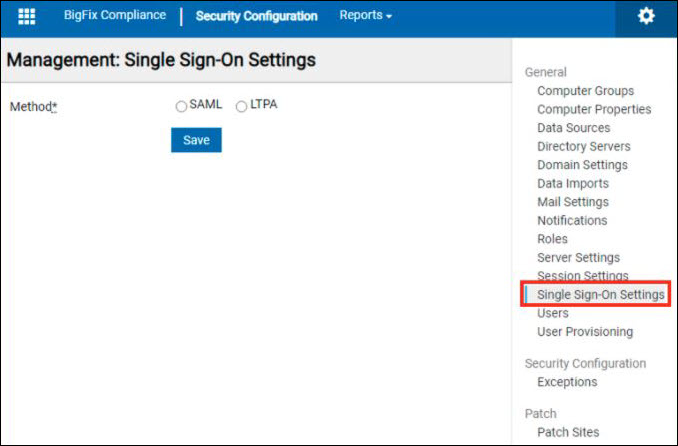This screenshot has height=446, width=678.
Task: Open Computer Groups settings
Action: (x=585, y=91)
